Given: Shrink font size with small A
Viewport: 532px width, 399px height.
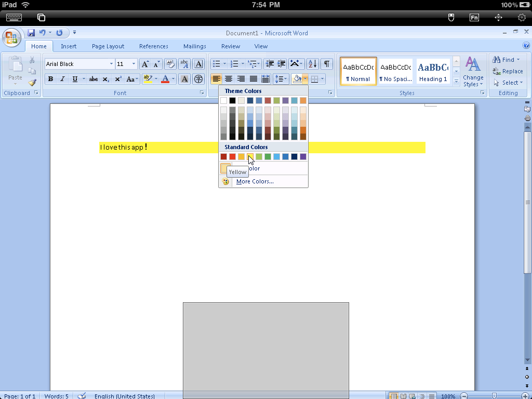Looking at the screenshot, I should 156,64.
